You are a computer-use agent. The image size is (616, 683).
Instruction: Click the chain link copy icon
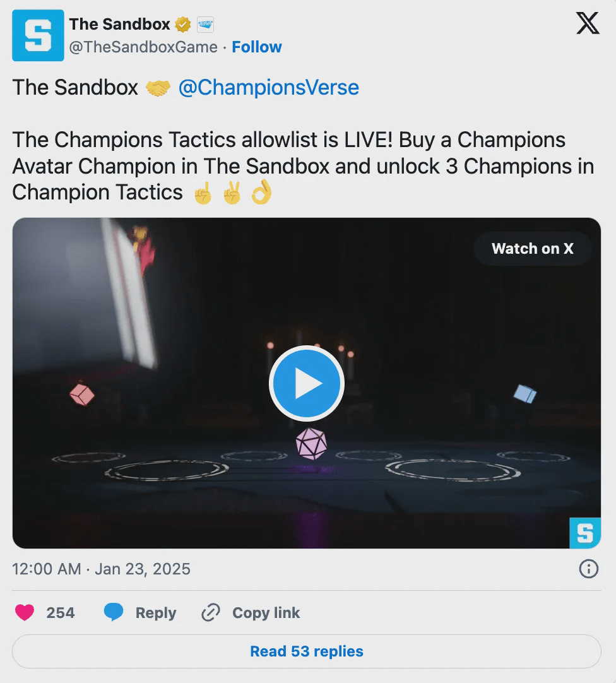[x=210, y=612]
